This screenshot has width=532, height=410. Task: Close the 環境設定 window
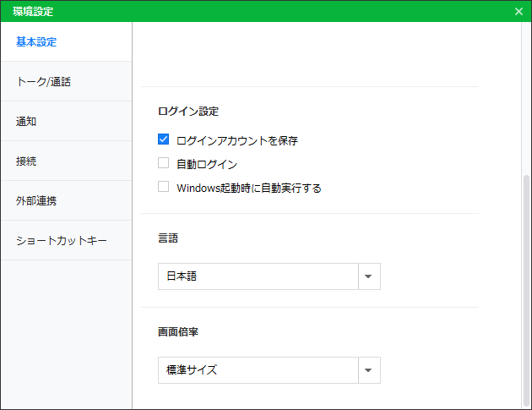click(518, 11)
